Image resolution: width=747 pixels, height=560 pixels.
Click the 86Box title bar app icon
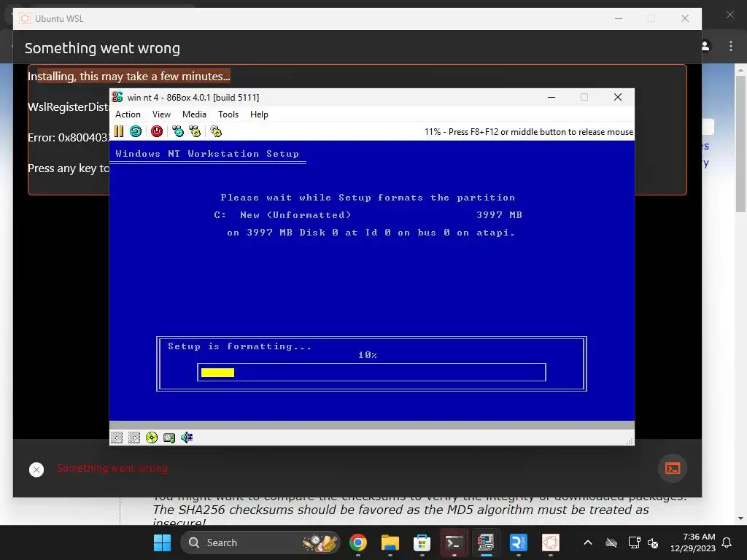(117, 97)
